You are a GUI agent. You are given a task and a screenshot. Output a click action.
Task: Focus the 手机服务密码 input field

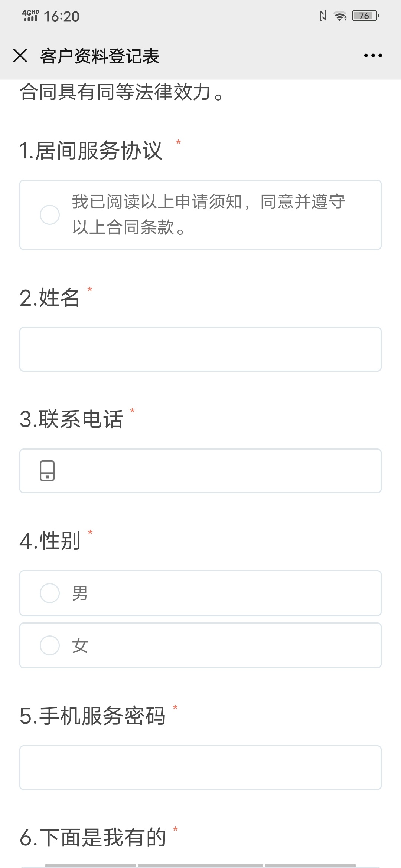200,767
